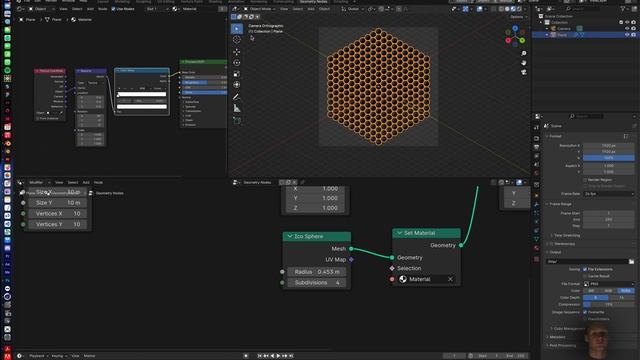
Task: Enable the Placeholders checkbox
Action: (585, 319)
